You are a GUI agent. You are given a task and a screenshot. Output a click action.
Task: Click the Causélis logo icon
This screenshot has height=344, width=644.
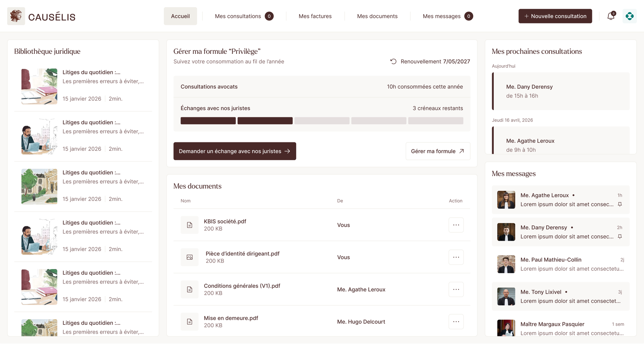click(x=16, y=16)
